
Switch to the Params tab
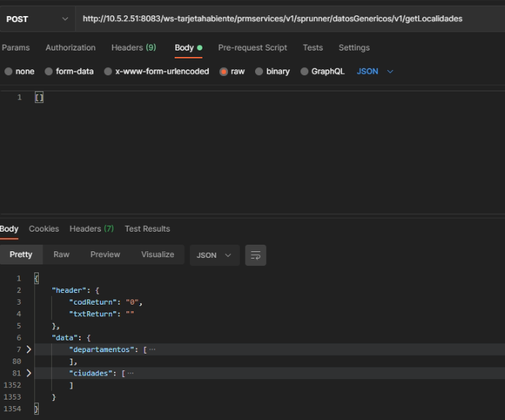coord(15,47)
